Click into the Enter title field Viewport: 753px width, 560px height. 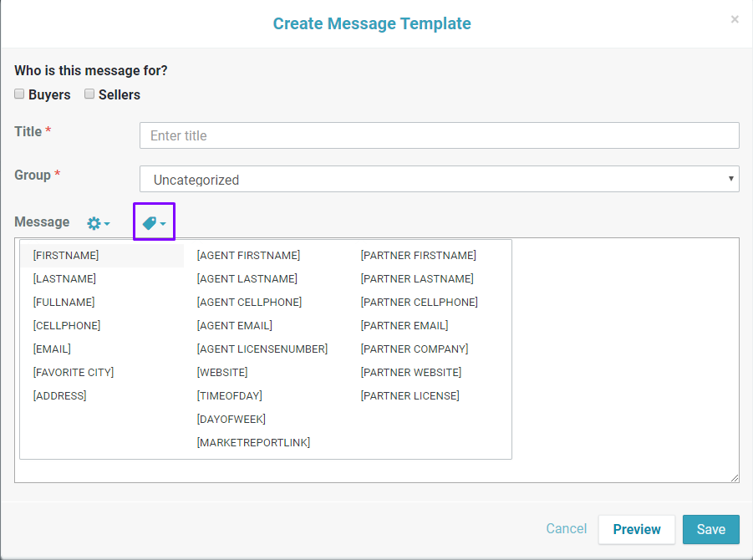click(439, 135)
